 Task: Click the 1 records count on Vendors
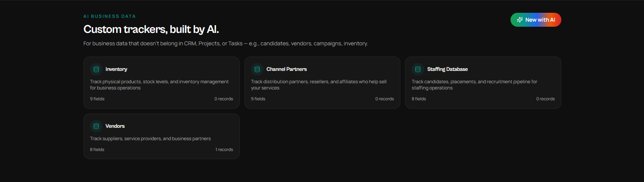pos(224,150)
